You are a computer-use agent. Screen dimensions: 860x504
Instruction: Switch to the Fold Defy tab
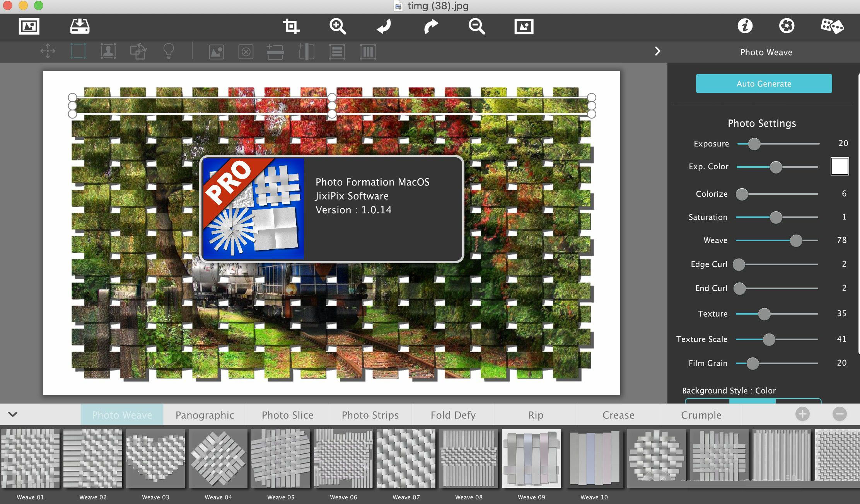452,415
